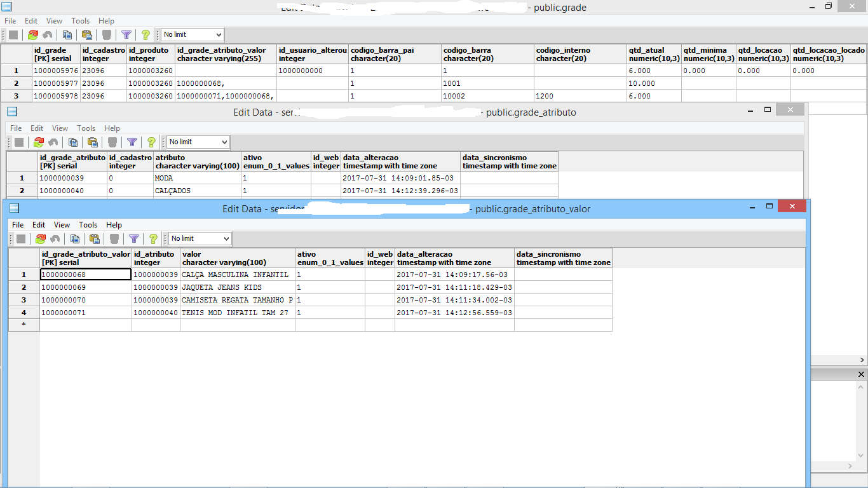Click Undo icon in public.grade window toolbar
The image size is (868, 488).
tap(47, 35)
